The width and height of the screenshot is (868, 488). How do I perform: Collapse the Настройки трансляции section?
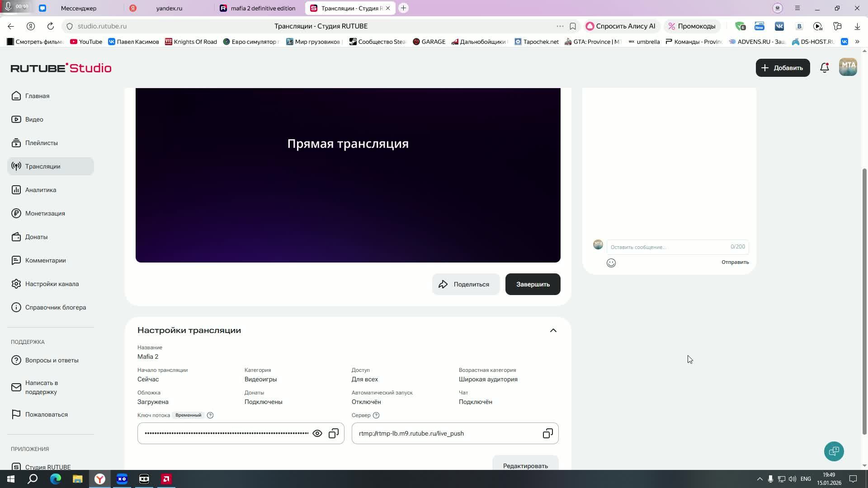[553, 330]
